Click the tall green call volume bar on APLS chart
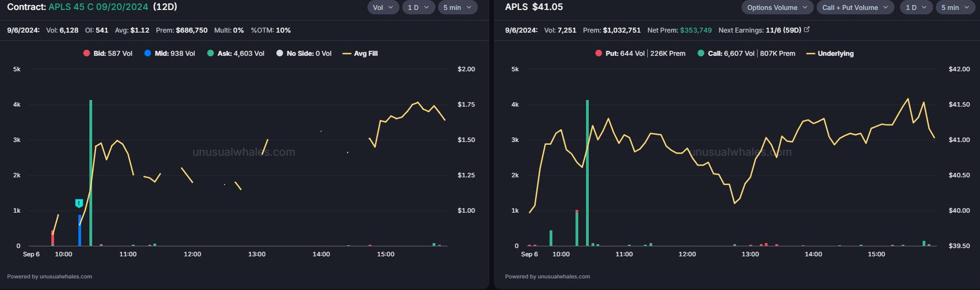This screenshot has height=290, width=980. tap(588, 173)
